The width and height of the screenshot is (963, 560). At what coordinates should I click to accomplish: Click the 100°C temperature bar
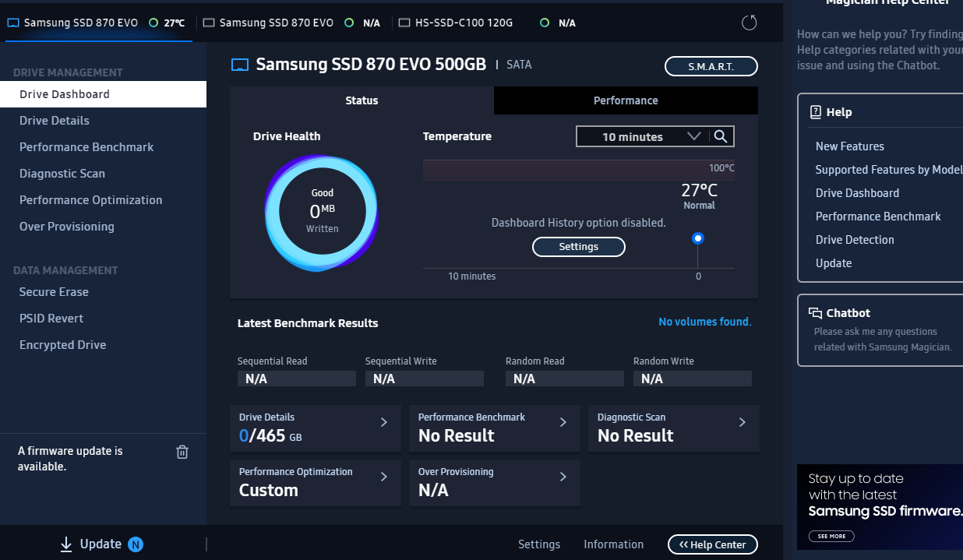pos(579,170)
